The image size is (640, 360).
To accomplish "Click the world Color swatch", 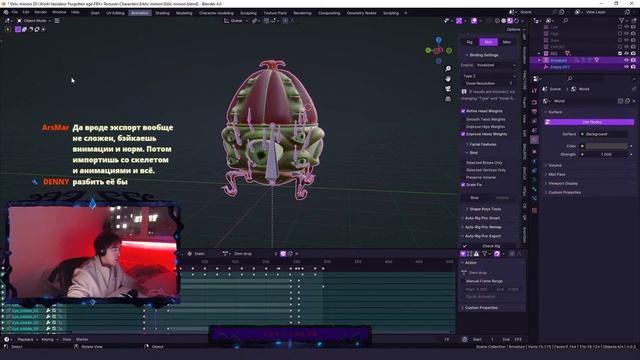I will (606, 146).
